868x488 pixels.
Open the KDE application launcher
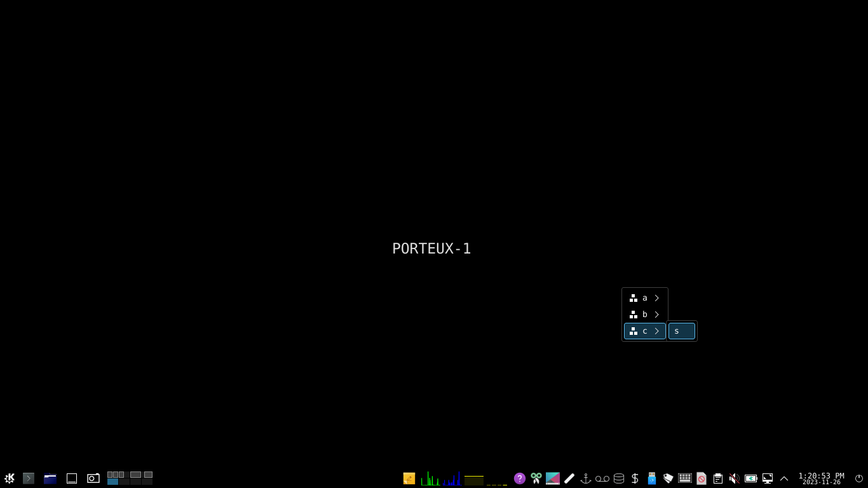click(10, 478)
